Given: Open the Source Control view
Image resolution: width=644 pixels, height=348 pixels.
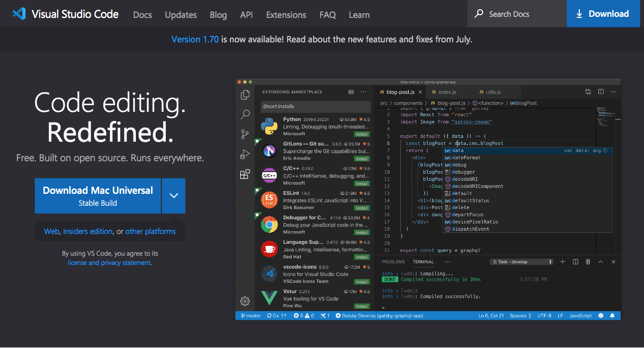Looking at the screenshot, I should pos(245,134).
